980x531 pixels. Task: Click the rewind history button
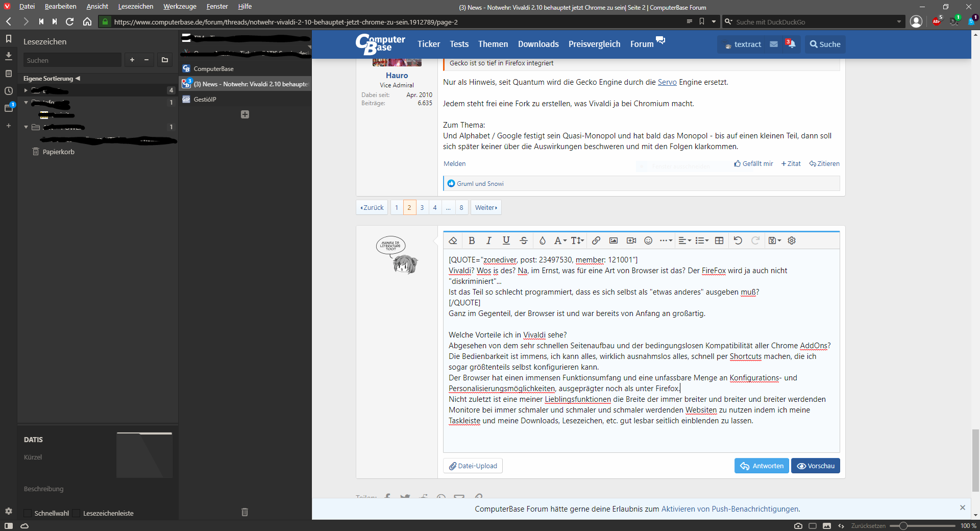tap(41, 21)
